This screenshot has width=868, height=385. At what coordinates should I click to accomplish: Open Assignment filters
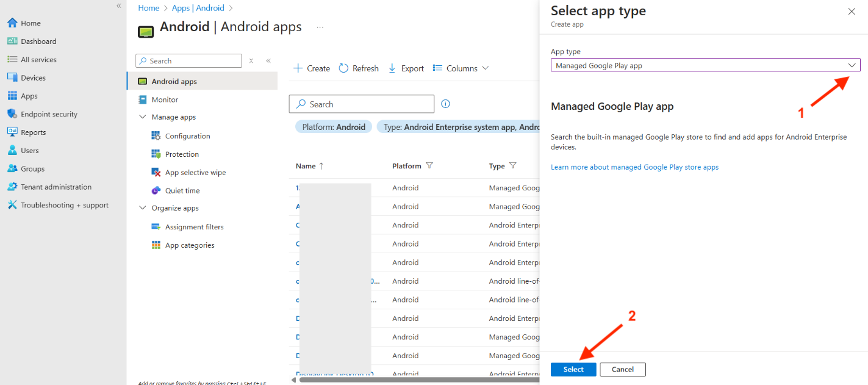point(194,227)
